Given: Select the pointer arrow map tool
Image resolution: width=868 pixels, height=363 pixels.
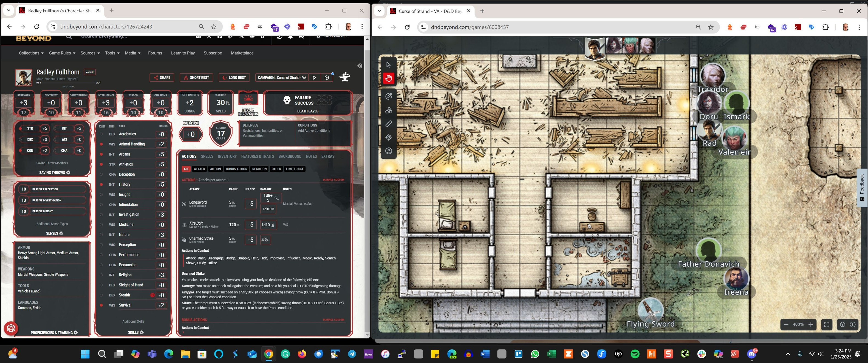Looking at the screenshot, I should (389, 65).
